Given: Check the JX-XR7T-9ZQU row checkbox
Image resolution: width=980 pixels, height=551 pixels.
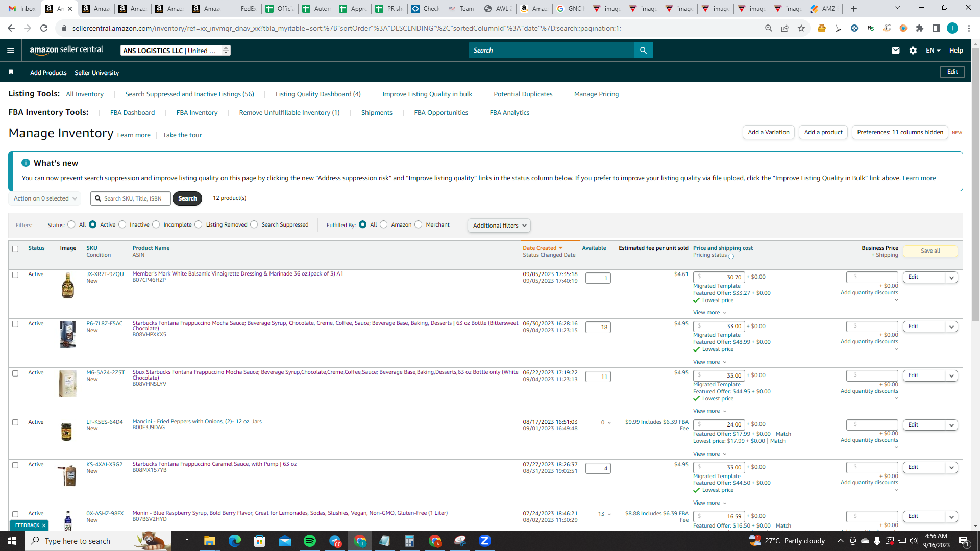Looking at the screenshot, I should [15, 275].
